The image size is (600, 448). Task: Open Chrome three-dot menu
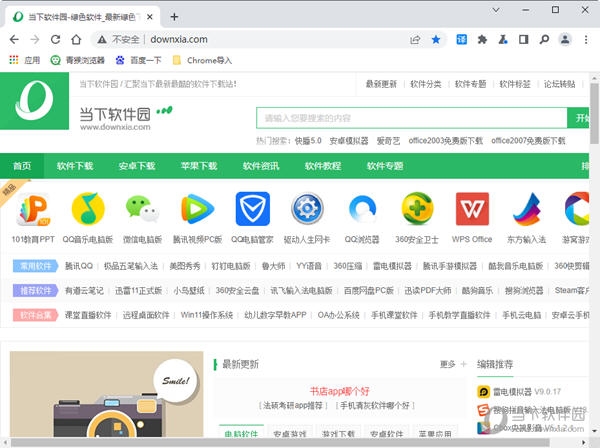coord(586,39)
